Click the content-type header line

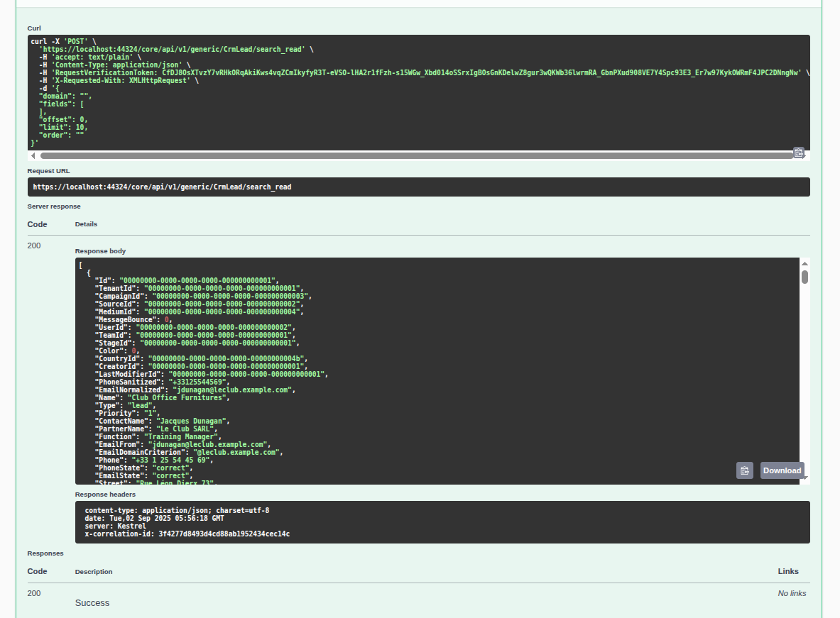177,510
